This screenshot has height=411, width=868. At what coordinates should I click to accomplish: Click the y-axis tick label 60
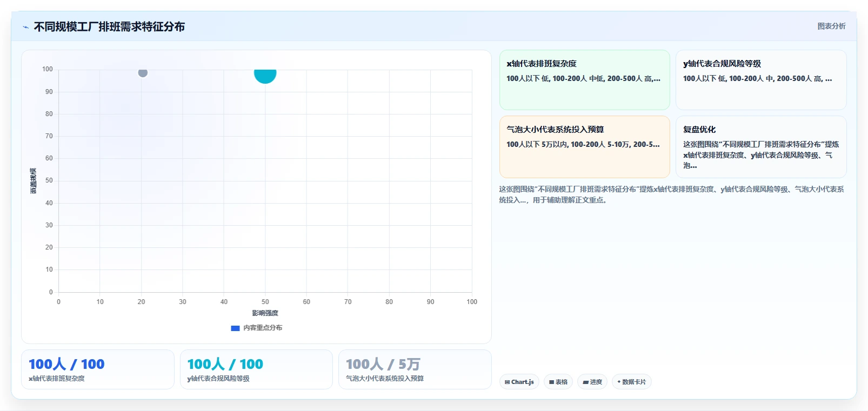coord(49,158)
